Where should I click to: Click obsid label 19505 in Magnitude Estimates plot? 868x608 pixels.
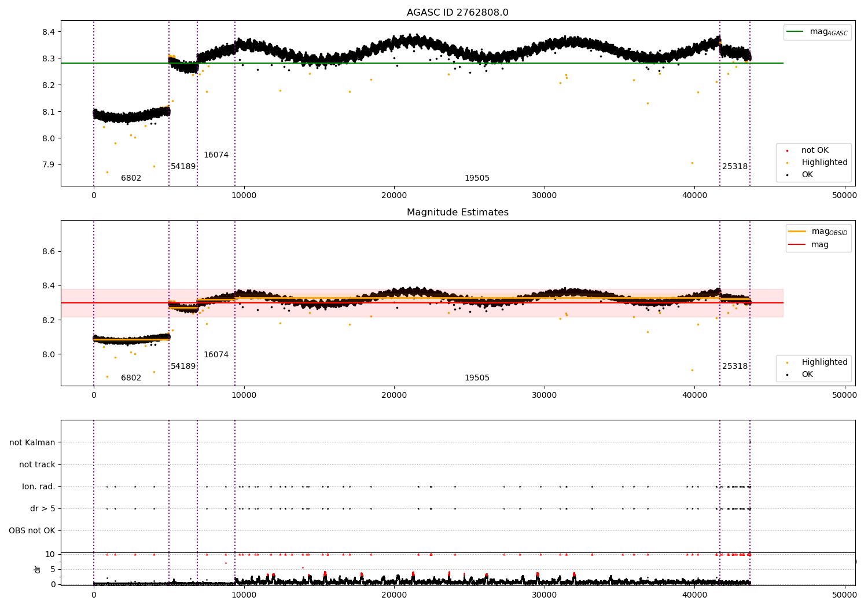click(477, 378)
